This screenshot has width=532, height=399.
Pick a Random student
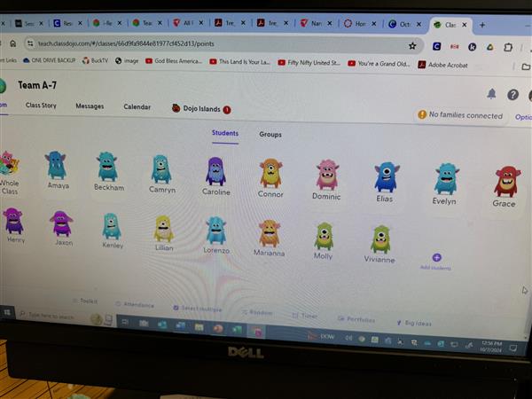[257, 312]
